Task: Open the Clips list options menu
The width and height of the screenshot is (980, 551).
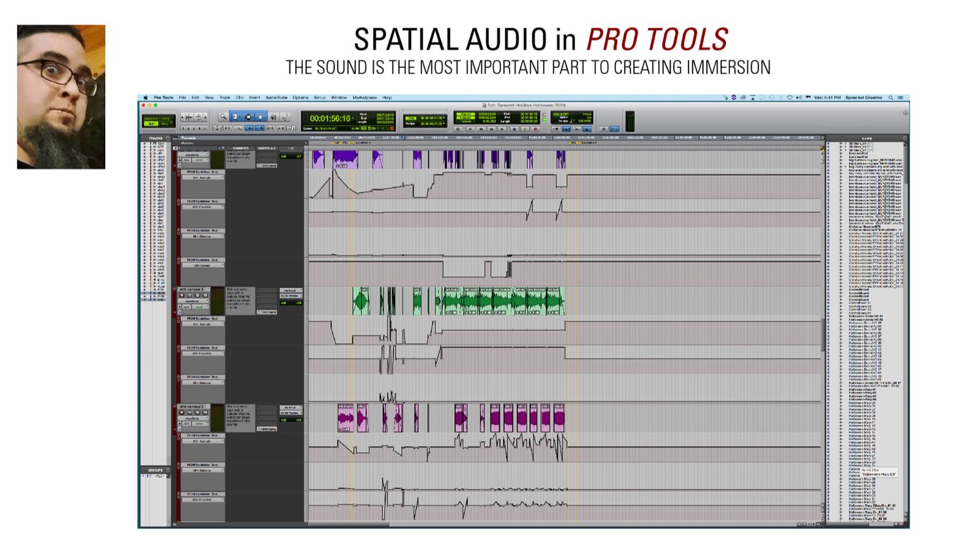Action: coord(905,138)
